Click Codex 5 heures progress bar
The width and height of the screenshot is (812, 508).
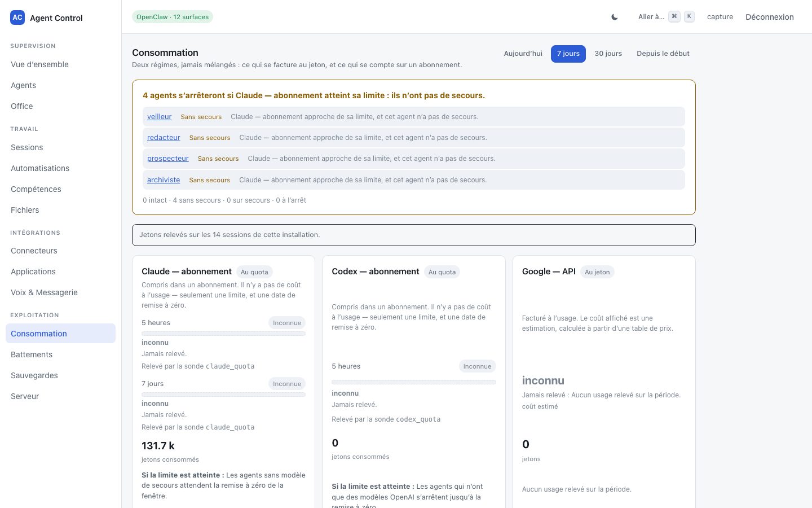(x=414, y=382)
